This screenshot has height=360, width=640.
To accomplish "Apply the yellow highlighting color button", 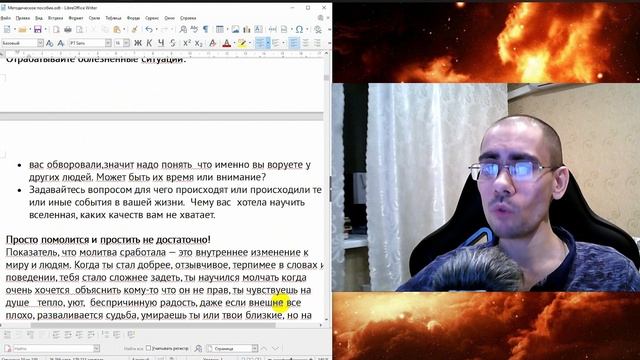I will point(242,43).
